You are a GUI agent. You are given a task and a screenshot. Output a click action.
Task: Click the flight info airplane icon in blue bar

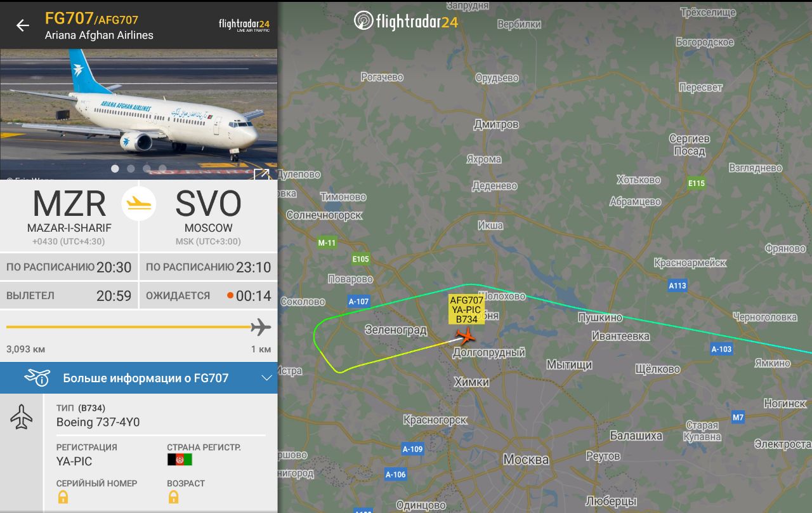(37, 378)
